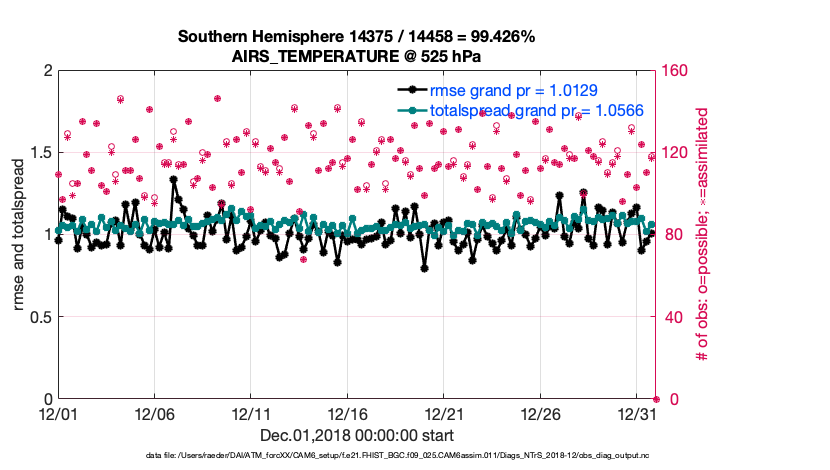Click the left y-axis tick label '2'
The width and height of the screenshot is (830, 470).
coord(48,70)
